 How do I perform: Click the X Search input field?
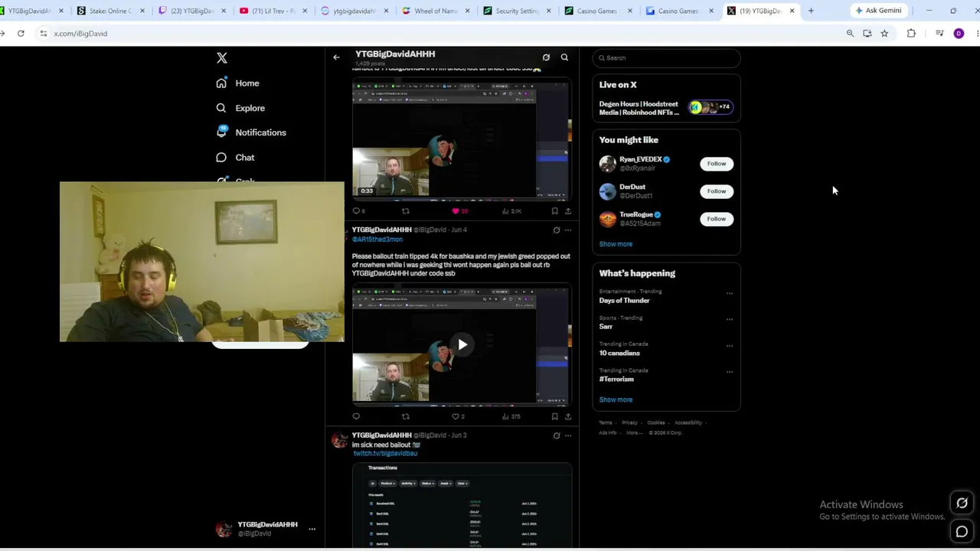(666, 58)
